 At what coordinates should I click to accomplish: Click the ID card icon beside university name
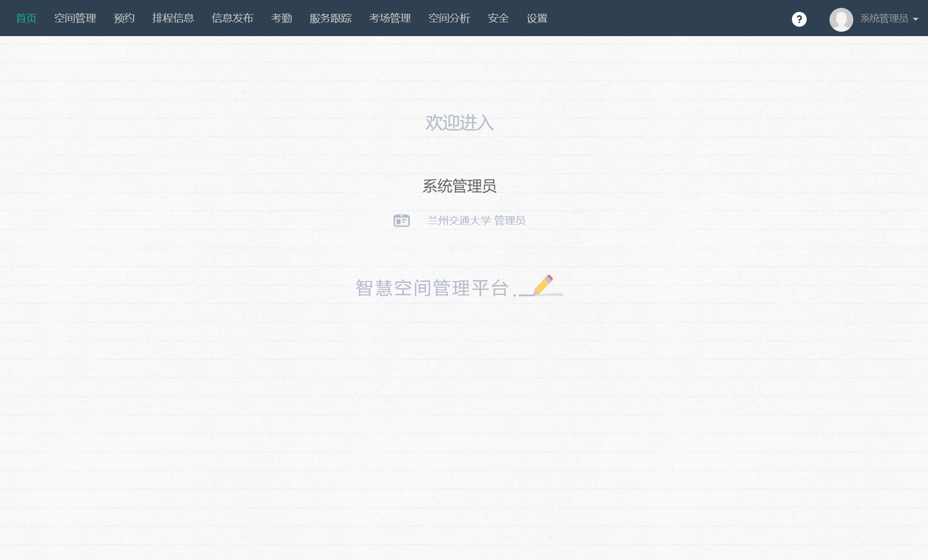401,220
